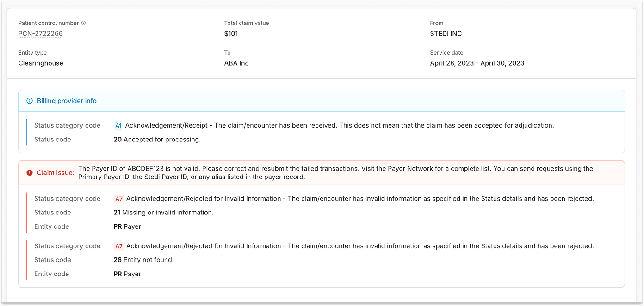Click the Service date range text
Screen dimensions: 644x306
coord(477,63)
